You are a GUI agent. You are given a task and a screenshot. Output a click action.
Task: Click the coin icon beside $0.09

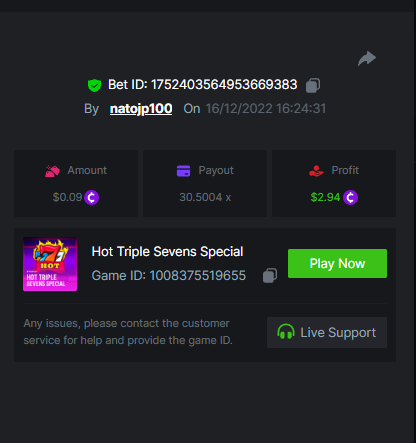pos(91,197)
